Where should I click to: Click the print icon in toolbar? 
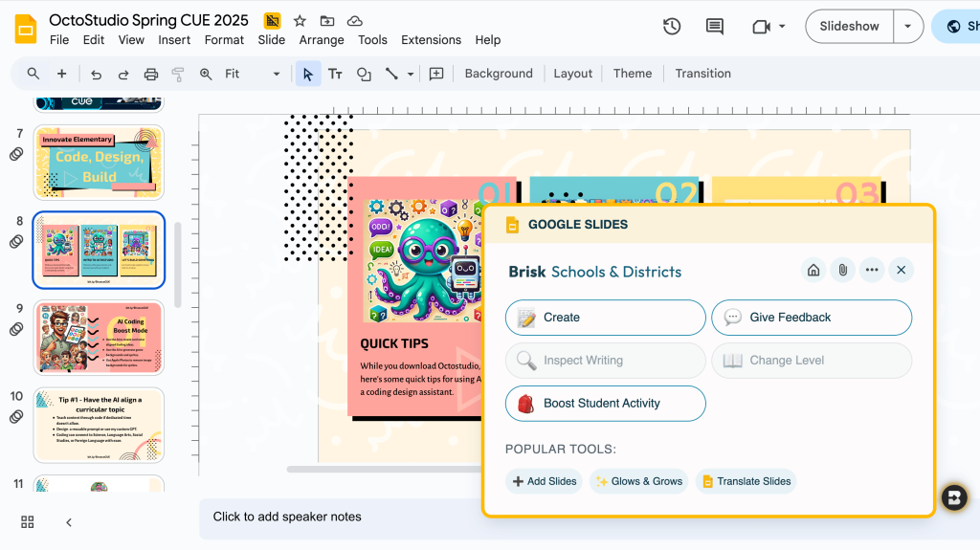pos(150,74)
